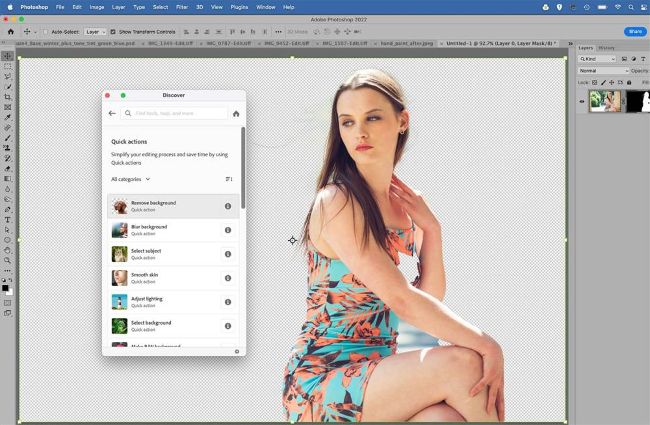Click the sort icon in Quick actions
The width and height of the screenshot is (650, 425).
pyautogui.click(x=229, y=179)
